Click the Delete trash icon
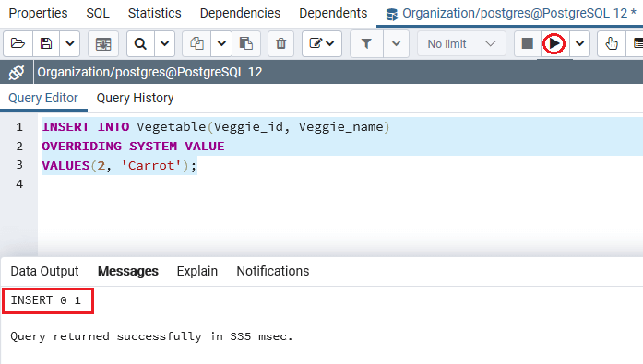Viewport: 643px width, 364px height. click(280, 43)
